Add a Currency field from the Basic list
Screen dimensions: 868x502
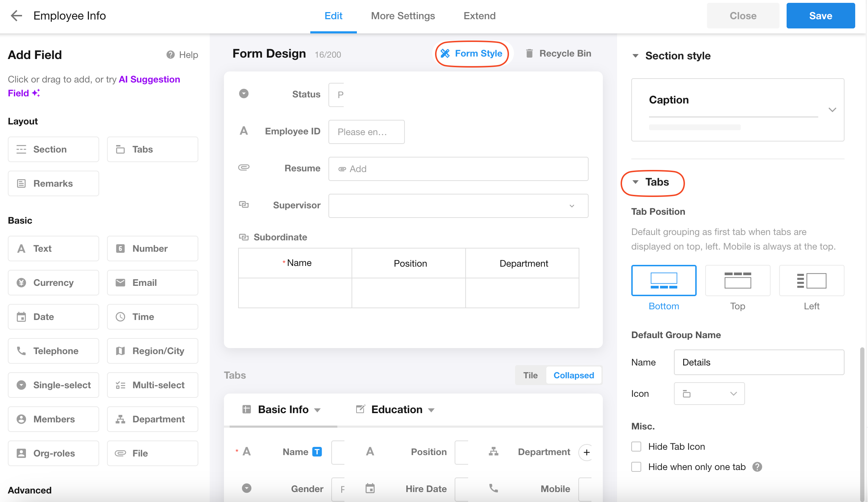click(53, 283)
